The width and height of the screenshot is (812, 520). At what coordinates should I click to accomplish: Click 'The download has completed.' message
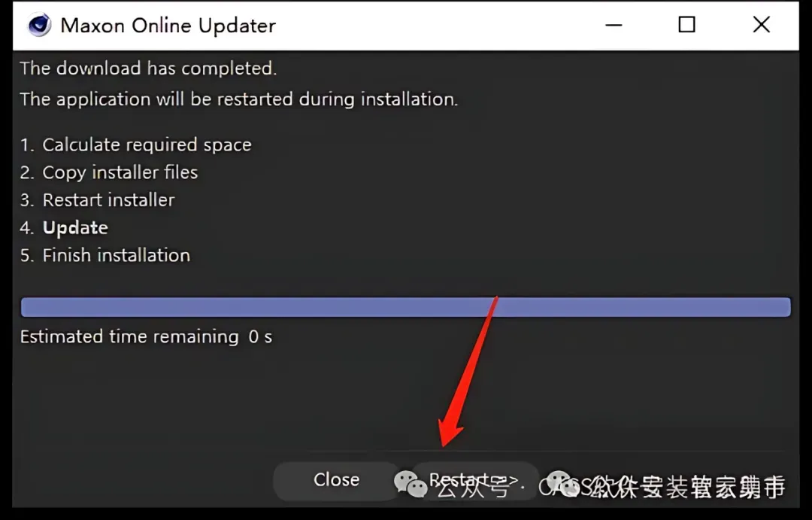pos(148,68)
